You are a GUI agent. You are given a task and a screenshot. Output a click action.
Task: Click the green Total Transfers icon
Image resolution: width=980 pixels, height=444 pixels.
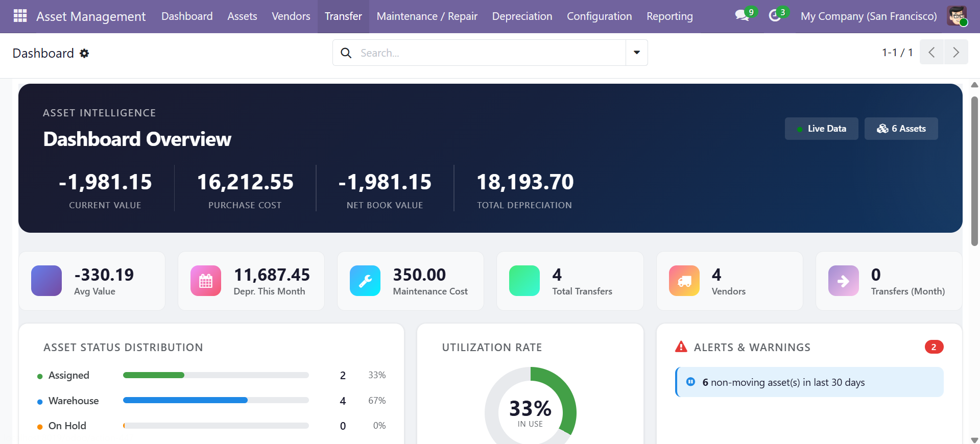[x=524, y=281]
